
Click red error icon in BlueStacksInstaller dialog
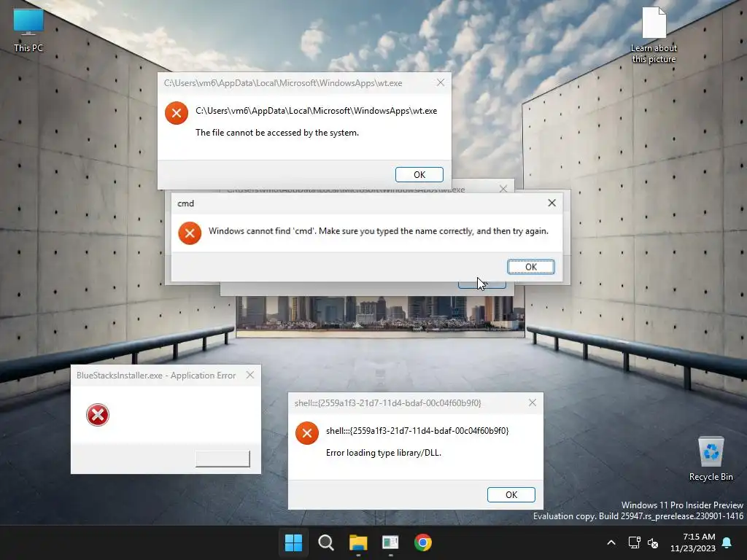[x=98, y=415]
